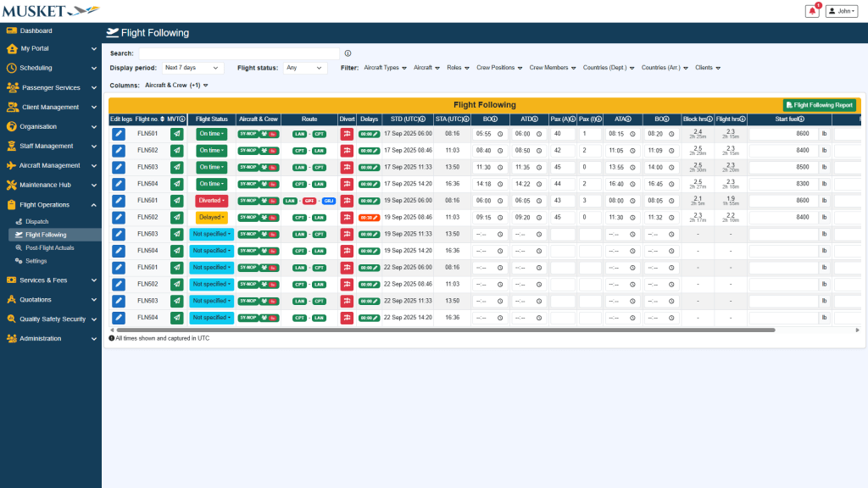Click the notification bell icon
The height and width of the screenshot is (488, 868).
coord(812,11)
